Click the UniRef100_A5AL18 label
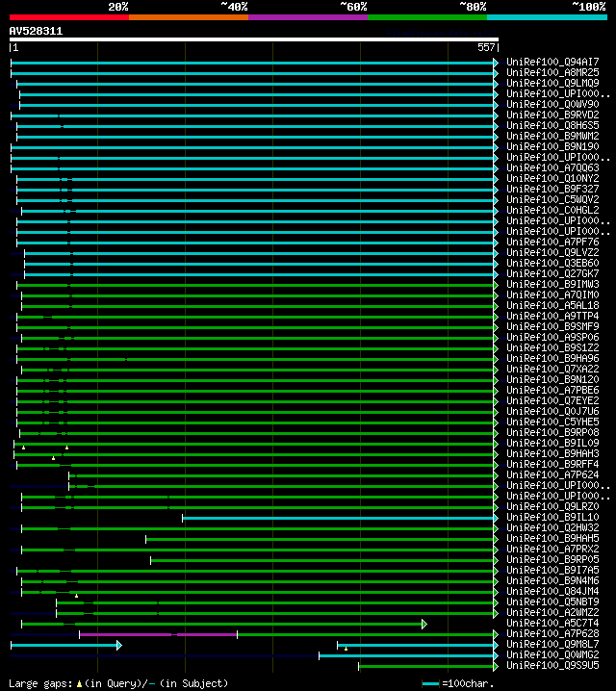Screen dimensions: 616x691 click(552, 305)
